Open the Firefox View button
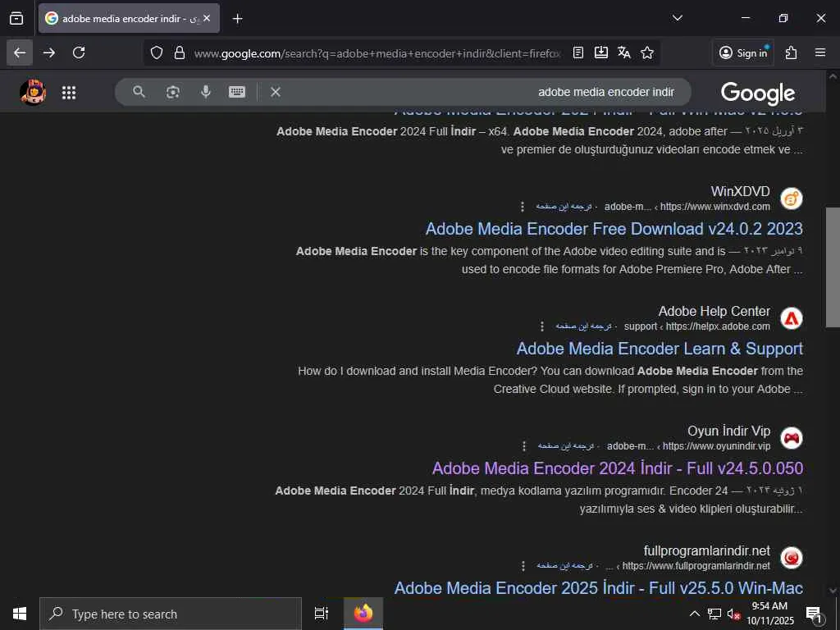Screen dimensions: 840x630 point(16,18)
